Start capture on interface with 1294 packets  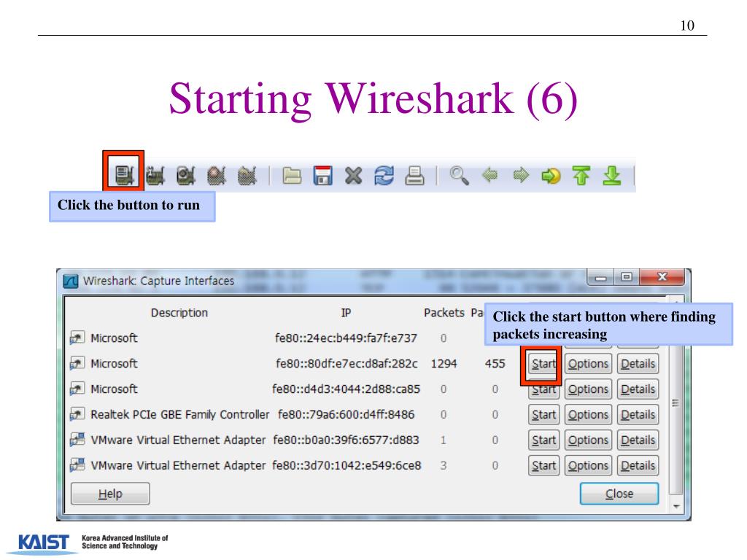coord(543,364)
